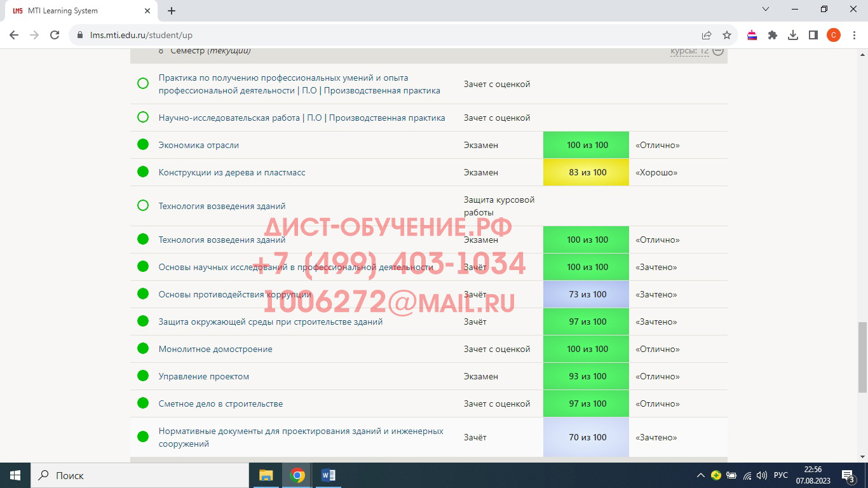Open the Сметное дело в строительстве link
868x488 pixels.
coord(220,403)
